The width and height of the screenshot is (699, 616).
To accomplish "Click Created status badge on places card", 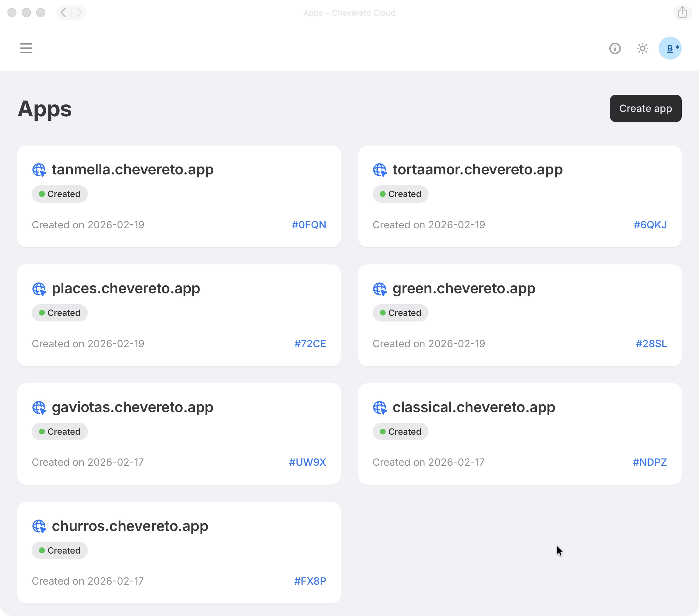I will 60,313.
